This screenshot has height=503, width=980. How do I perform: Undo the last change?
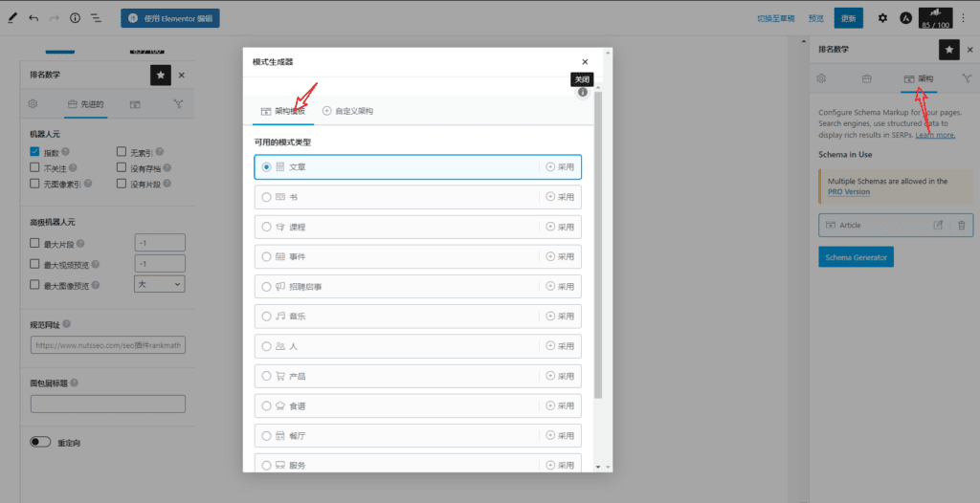[33, 18]
